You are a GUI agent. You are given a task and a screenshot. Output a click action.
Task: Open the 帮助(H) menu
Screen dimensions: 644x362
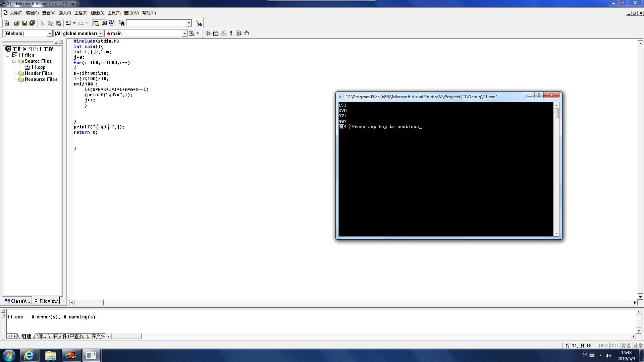149,13
